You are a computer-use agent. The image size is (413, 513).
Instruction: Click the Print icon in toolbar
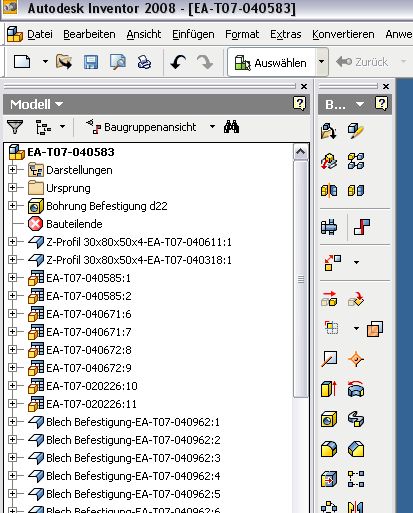[x=144, y=62]
